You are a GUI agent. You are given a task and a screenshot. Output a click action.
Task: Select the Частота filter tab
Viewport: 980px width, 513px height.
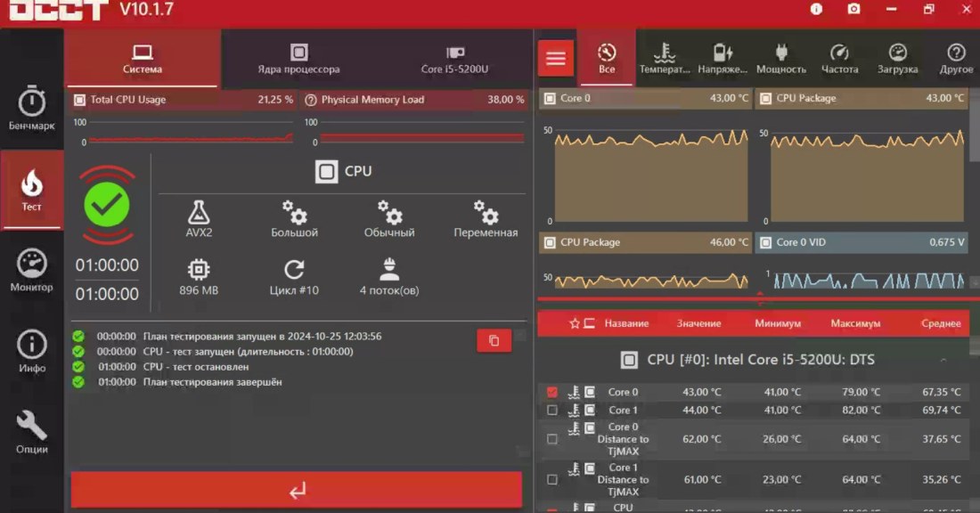click(839, 59)
